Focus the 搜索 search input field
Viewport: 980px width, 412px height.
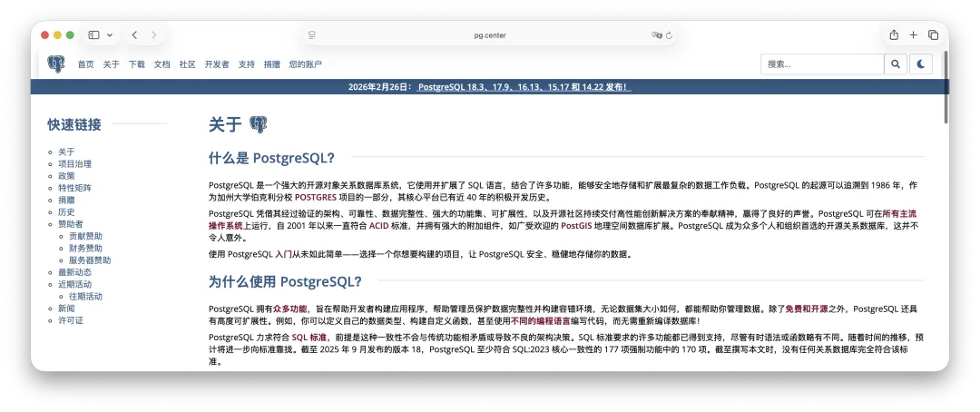click(821, 64)
